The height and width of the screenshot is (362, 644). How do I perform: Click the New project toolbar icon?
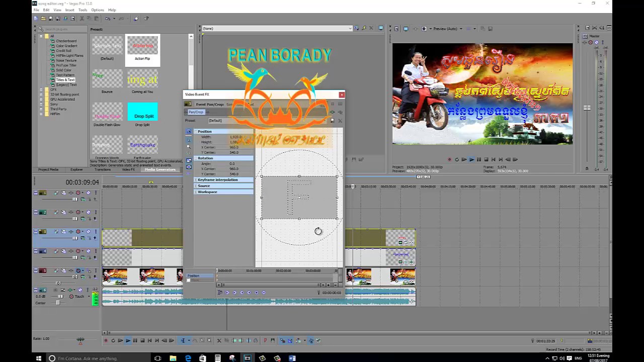point(36,19)
